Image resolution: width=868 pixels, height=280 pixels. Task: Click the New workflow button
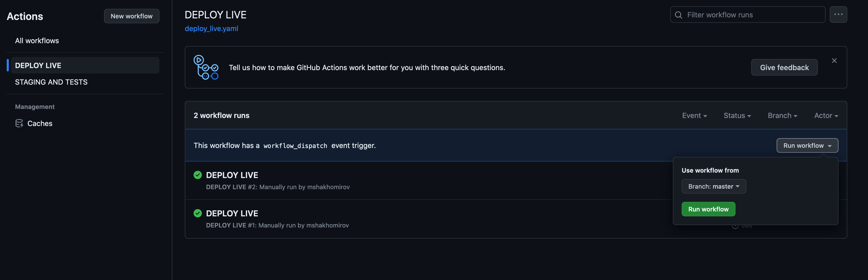[x=131, y=16]
